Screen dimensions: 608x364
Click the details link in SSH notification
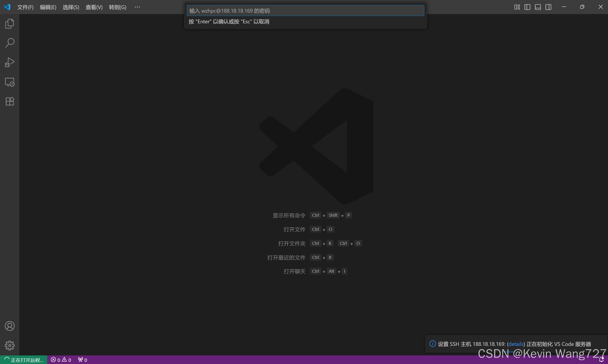pos(516,344)
